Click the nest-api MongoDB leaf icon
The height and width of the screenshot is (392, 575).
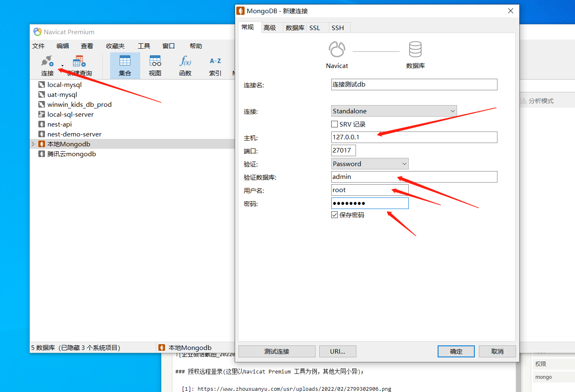(42, 124)
